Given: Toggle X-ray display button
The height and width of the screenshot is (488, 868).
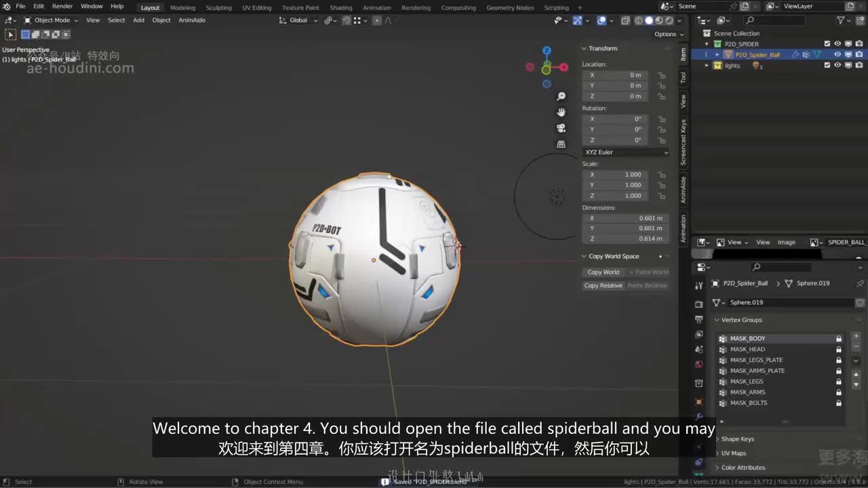Looking at the screenshot, I should click(625, 20).
